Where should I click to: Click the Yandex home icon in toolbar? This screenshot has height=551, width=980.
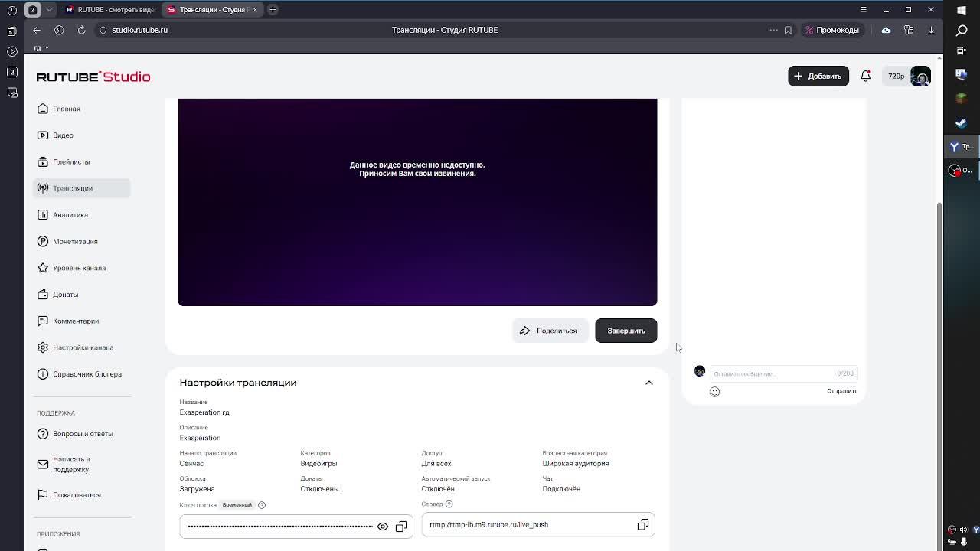59,30
